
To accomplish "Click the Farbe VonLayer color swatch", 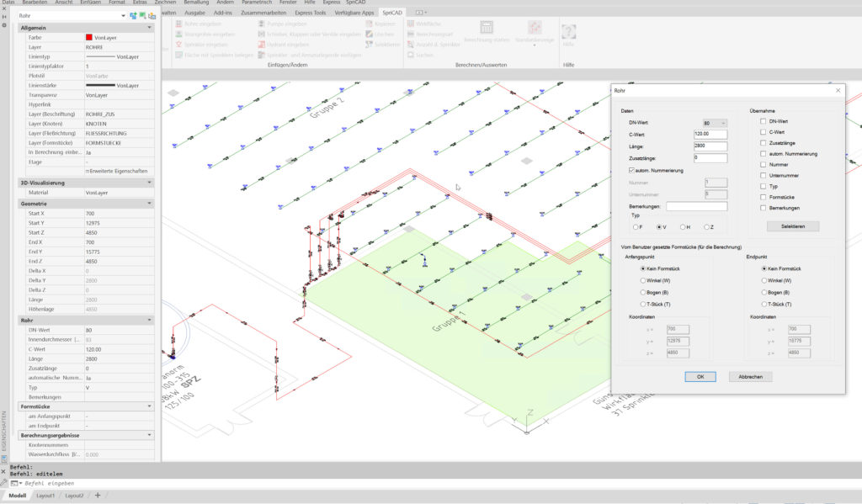I will 90,37.
